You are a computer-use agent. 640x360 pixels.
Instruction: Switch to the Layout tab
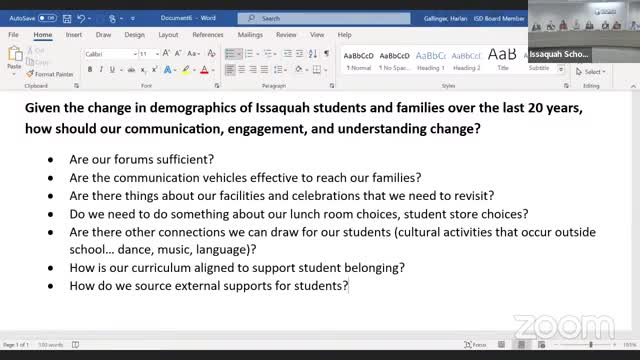point(168,35)
